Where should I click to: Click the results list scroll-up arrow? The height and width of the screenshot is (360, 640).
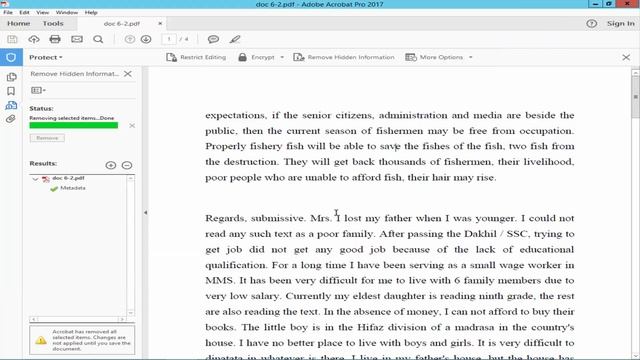pyautogui.click(x=131, y=178)
